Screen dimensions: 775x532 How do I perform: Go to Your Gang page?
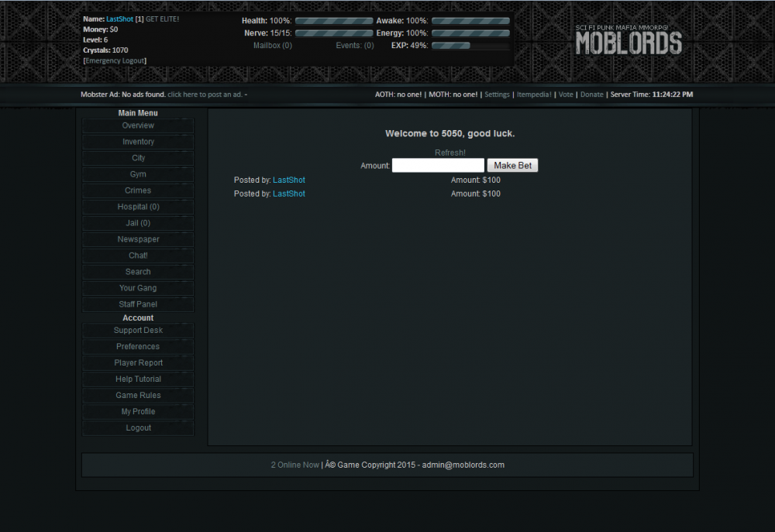coord(138,287)
